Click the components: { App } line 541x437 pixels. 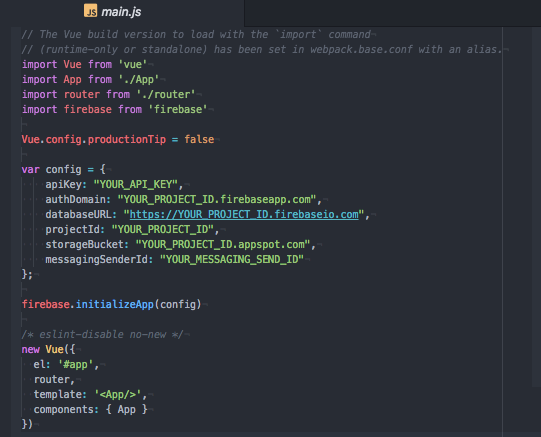90,409
